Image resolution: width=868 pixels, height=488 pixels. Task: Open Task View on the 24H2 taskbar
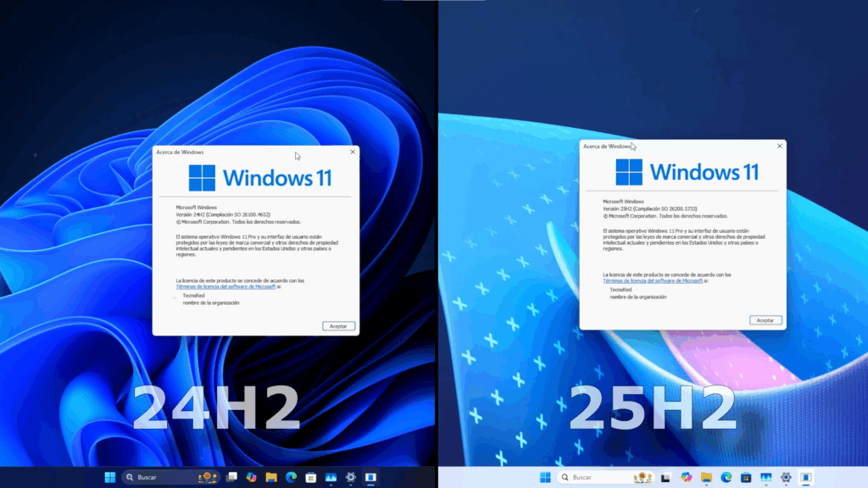(x=232, y=477)
